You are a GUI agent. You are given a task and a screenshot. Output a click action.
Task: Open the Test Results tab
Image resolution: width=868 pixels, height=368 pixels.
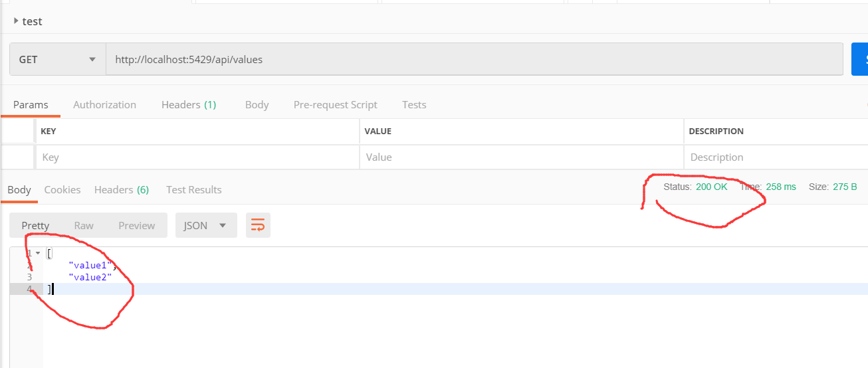tap(194, 189)
